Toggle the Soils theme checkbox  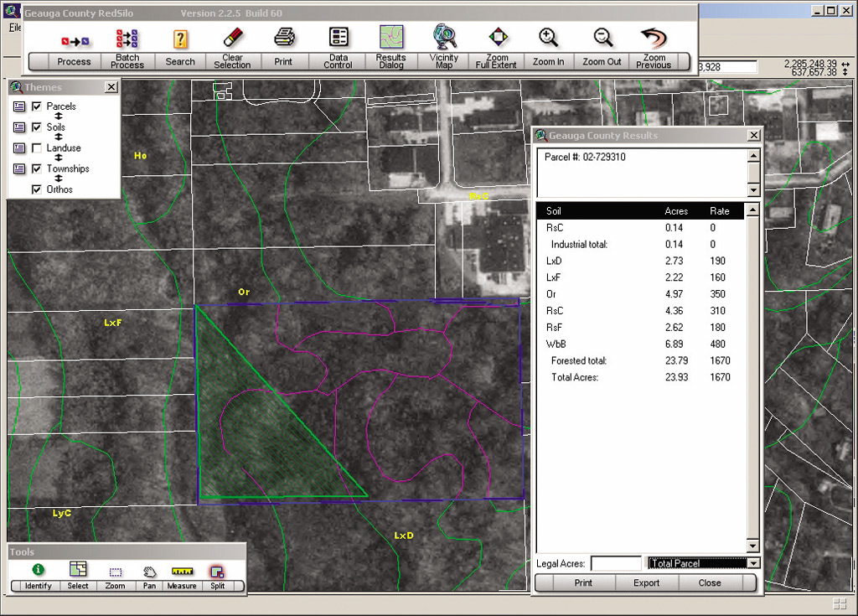(x=37, y=127)
